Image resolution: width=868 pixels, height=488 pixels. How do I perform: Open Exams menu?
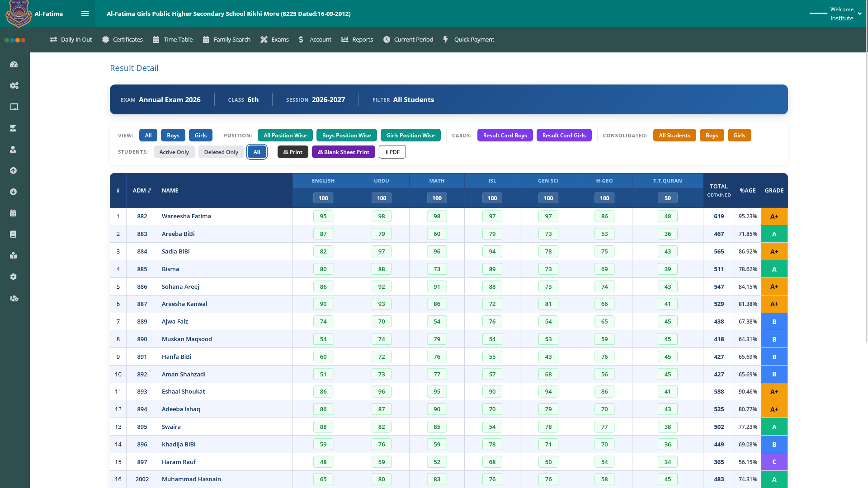pyautogui.click(x=274, y=40)
